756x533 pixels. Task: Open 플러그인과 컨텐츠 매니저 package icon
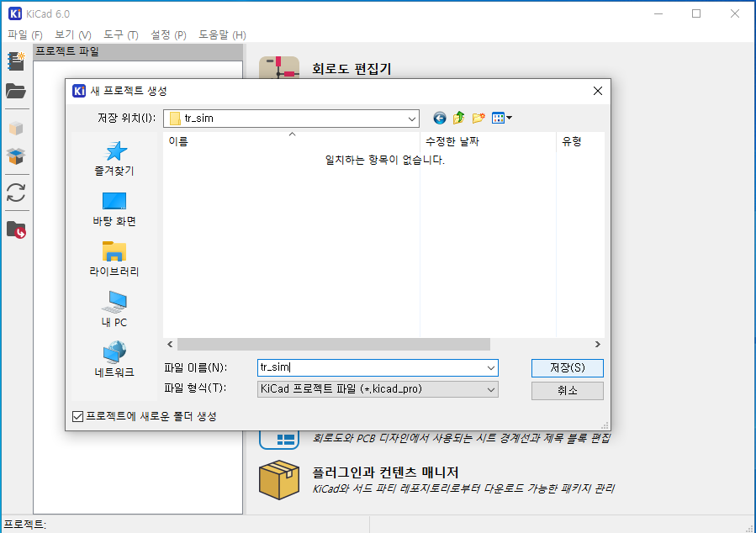click(278, 480)
